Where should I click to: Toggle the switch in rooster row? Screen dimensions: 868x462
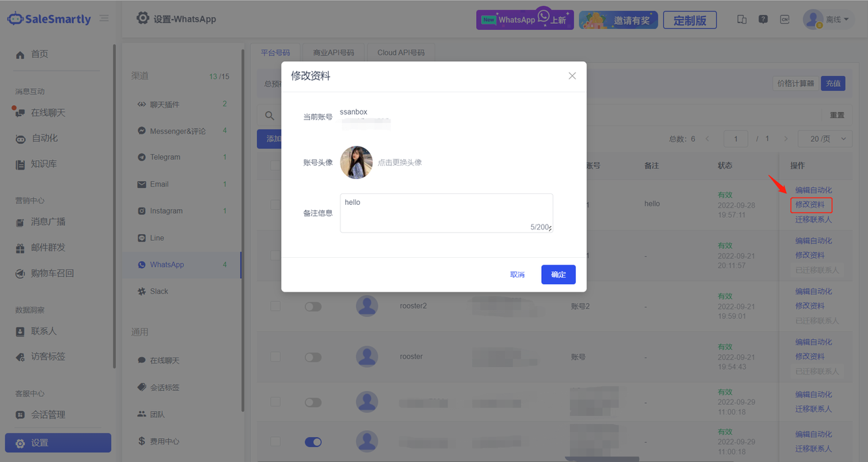313,358
